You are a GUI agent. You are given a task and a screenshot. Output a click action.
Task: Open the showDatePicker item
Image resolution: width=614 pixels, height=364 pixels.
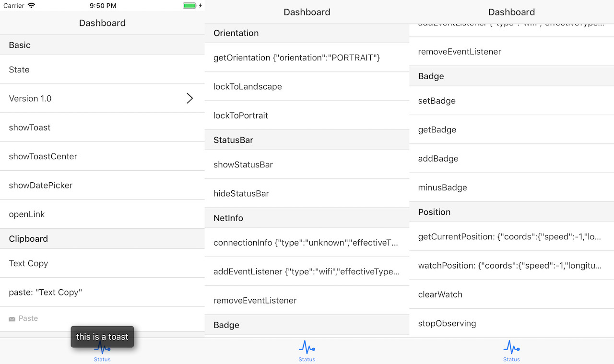tap(102, 185)
